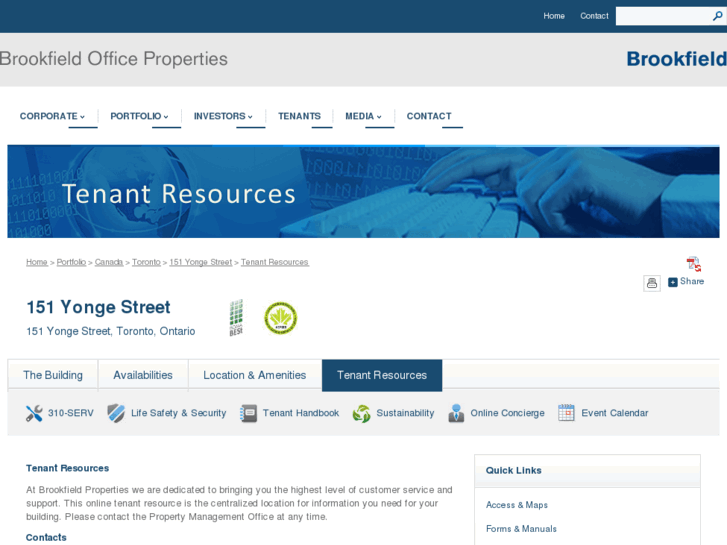Click Home in the breadcrumb trail

tap(37, 262)
